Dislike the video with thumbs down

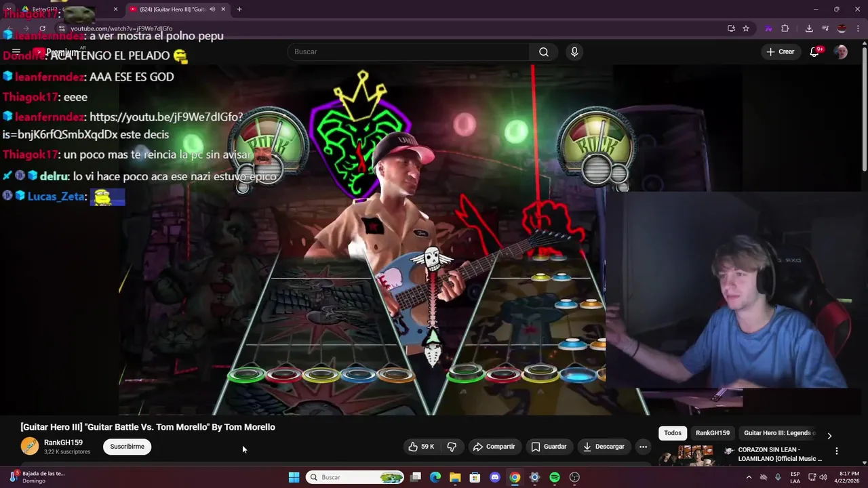point(452,447)
